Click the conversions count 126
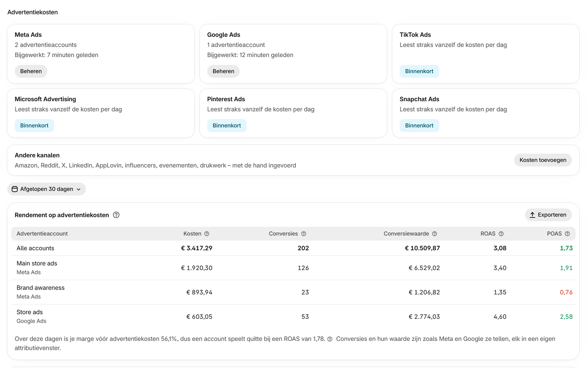Screen dimensions: 588x368 point(303,268)
